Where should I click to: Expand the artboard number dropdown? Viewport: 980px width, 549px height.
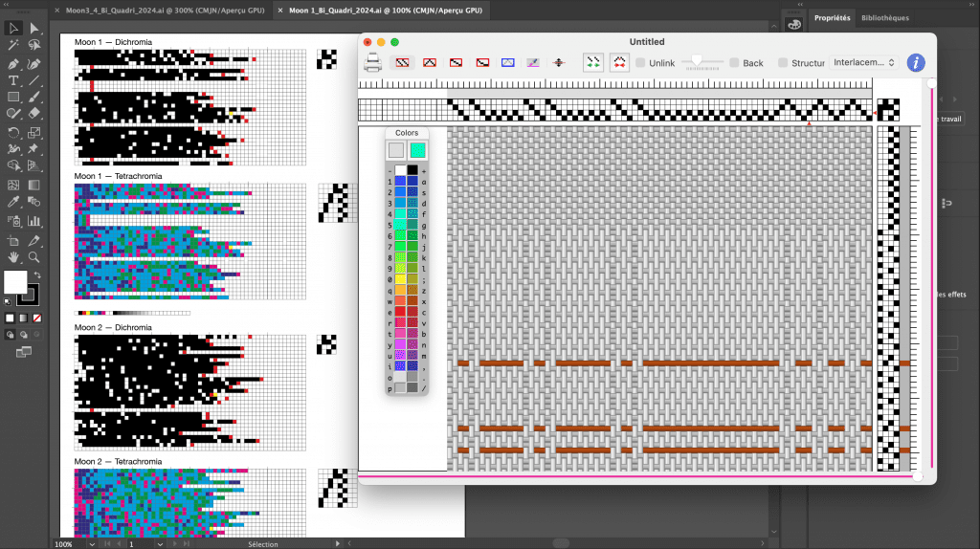(x=160, y=543)
